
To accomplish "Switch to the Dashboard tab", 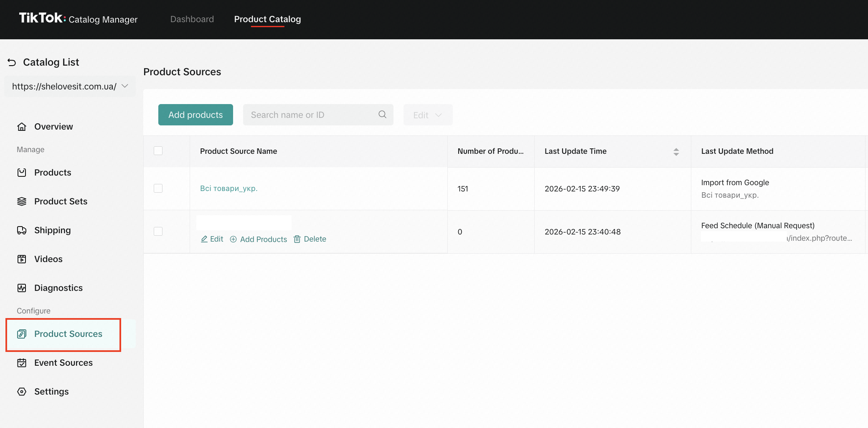I will click(x=192, y=19).
